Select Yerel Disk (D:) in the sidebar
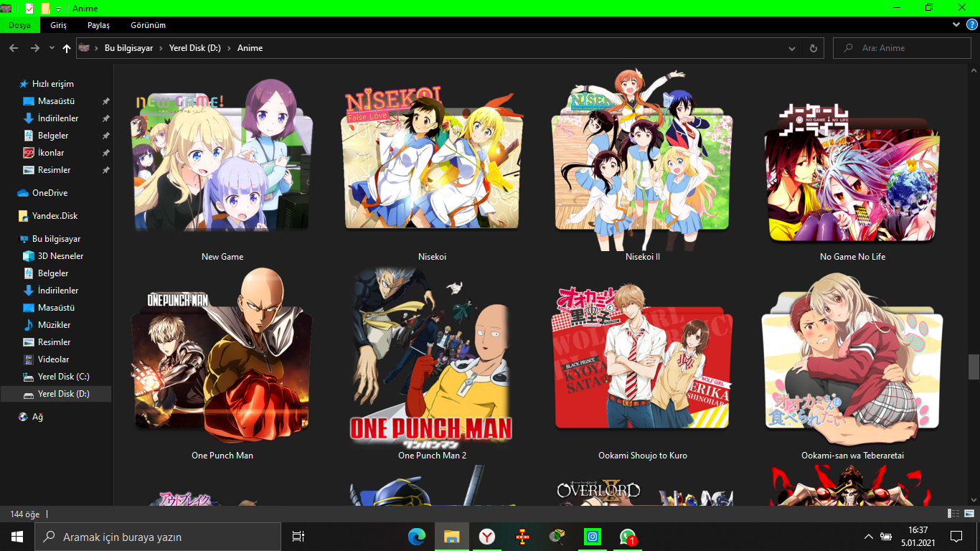This screenshot has height=551, width=980. 56,394
